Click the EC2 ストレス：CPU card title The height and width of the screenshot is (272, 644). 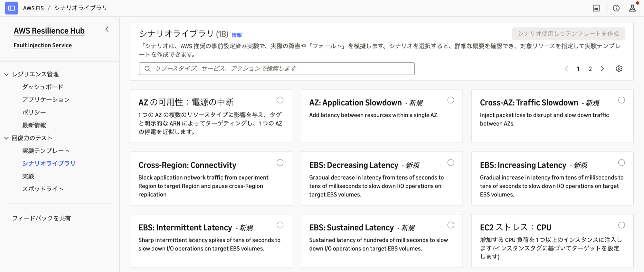[x=516, y=228]
